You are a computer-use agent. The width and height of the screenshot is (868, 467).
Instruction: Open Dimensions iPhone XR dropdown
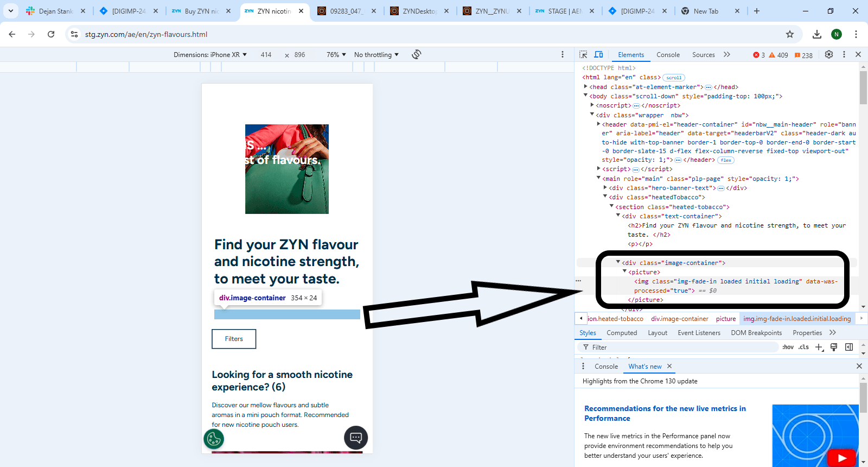[x=210, y=55]
